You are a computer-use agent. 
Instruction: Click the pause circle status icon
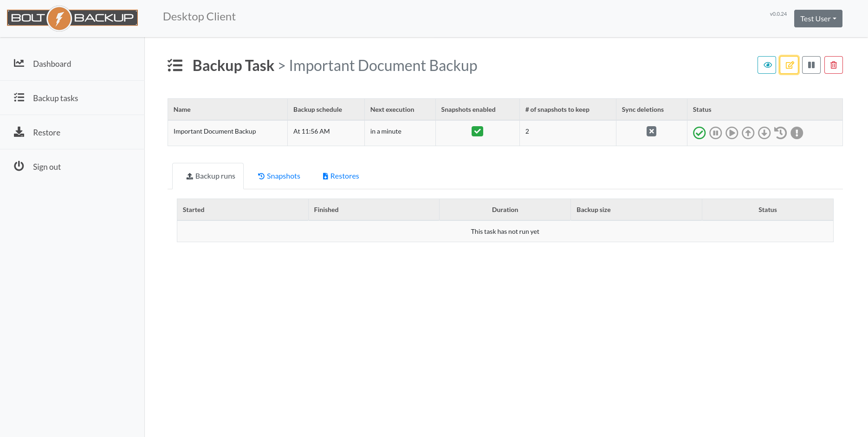click(715, 133)
